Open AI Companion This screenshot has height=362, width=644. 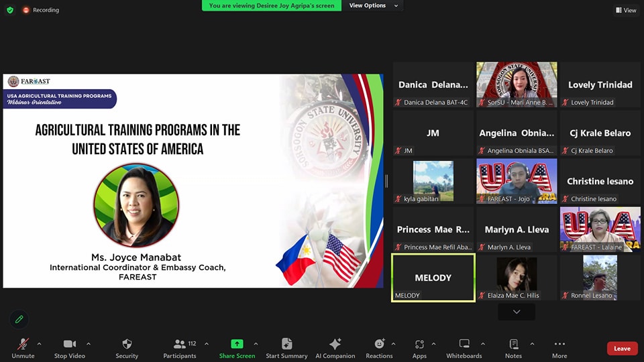tap(335, 345)
